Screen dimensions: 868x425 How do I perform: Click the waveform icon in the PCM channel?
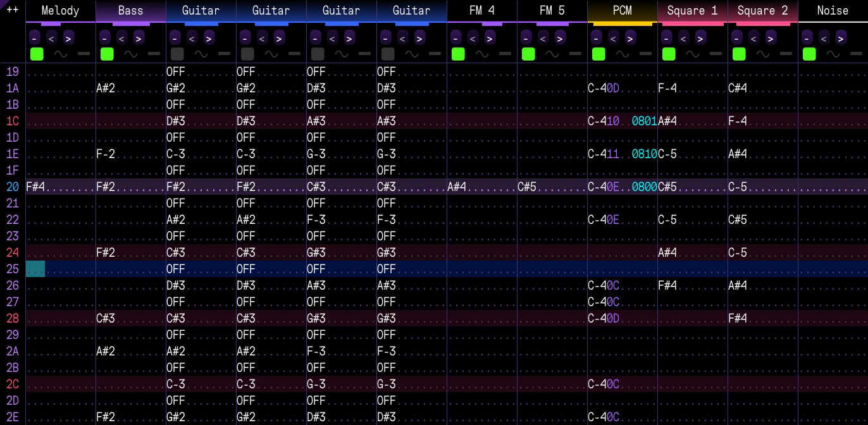pyautogui.click(x=623, y=54)
